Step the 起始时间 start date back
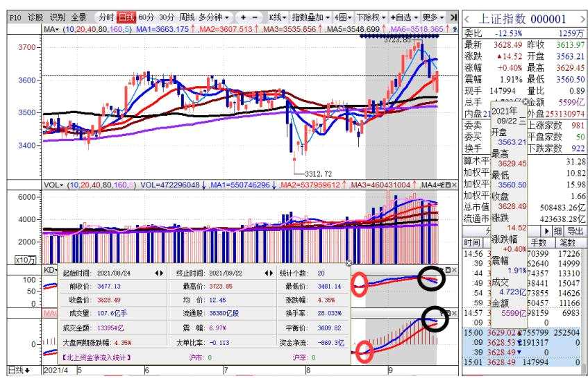The width and height of the screenshot is (588, 381). coord(157,273)
